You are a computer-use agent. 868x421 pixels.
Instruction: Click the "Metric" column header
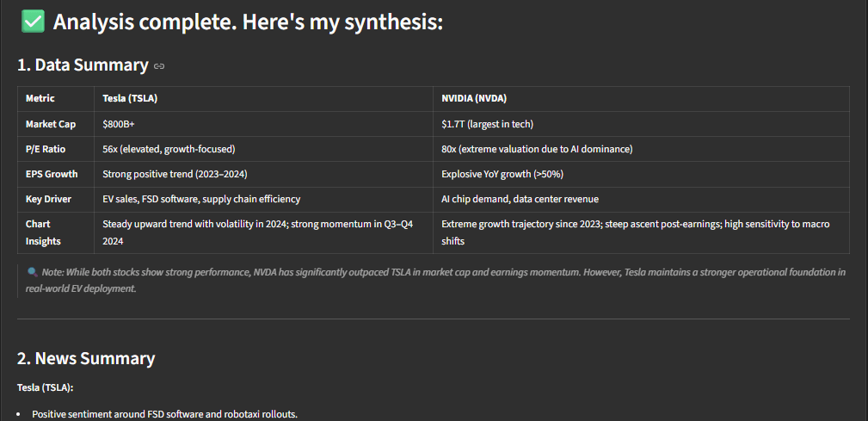[40, 98]
